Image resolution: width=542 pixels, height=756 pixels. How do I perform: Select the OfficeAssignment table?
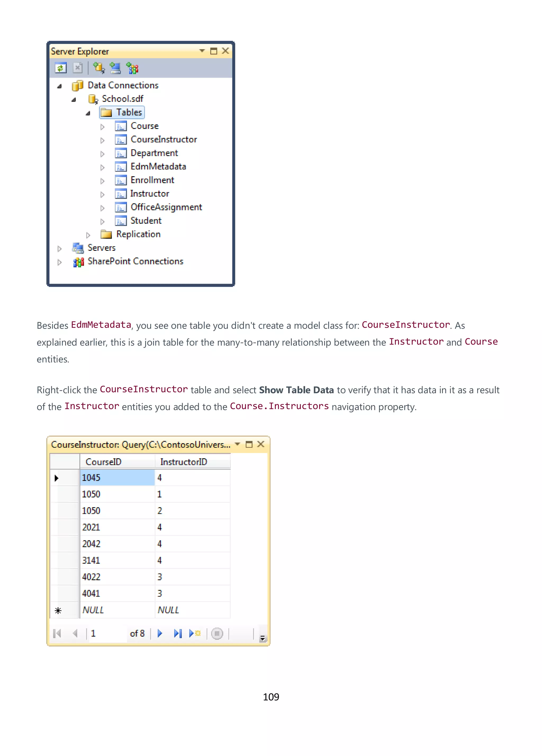tap(166, 207)
